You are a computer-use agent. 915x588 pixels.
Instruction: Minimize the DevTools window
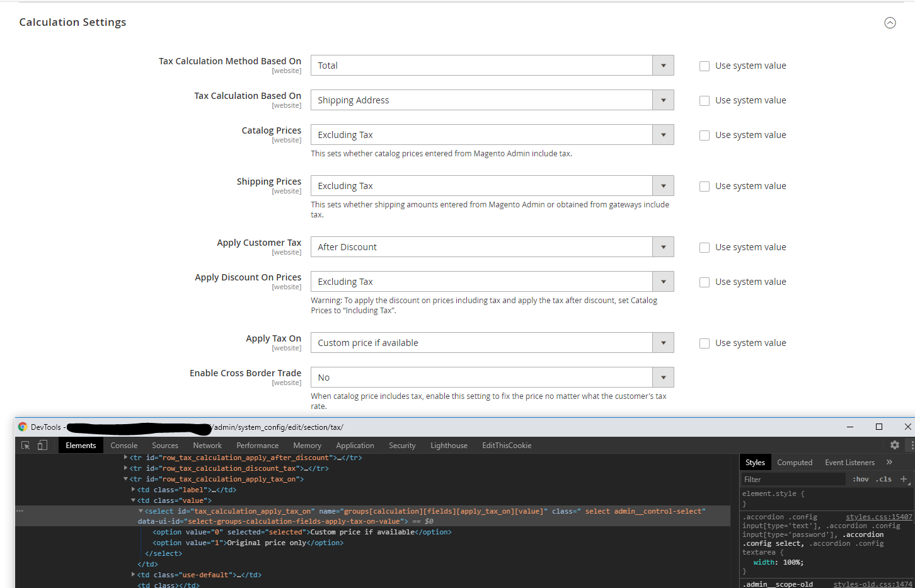(x=850, y=427)
